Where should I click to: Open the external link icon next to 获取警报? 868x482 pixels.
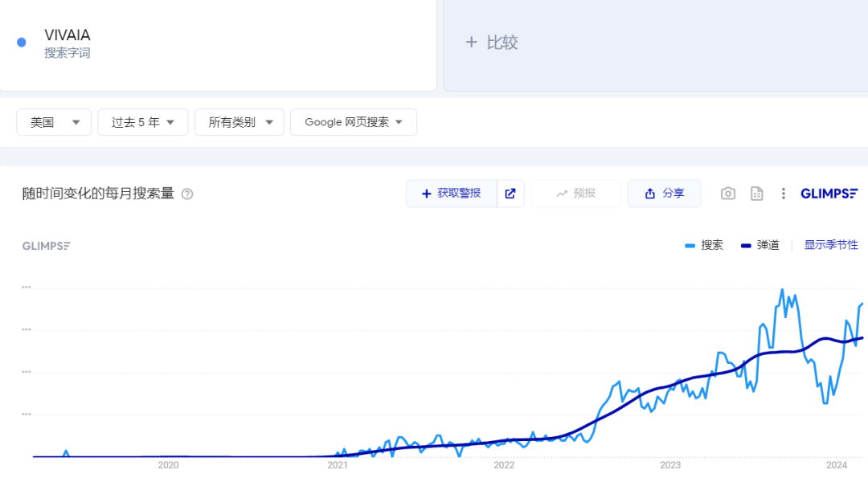510,194
